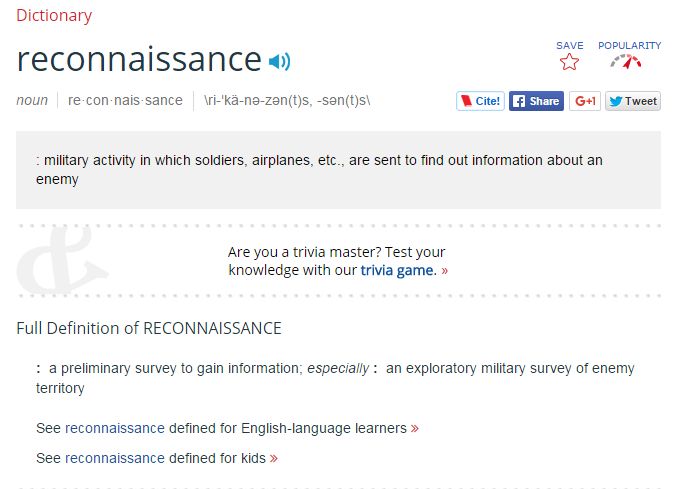Open reconnaissance link for English-language learners
The height and width of the screenshot is (489, 691).
pos(114,428)
